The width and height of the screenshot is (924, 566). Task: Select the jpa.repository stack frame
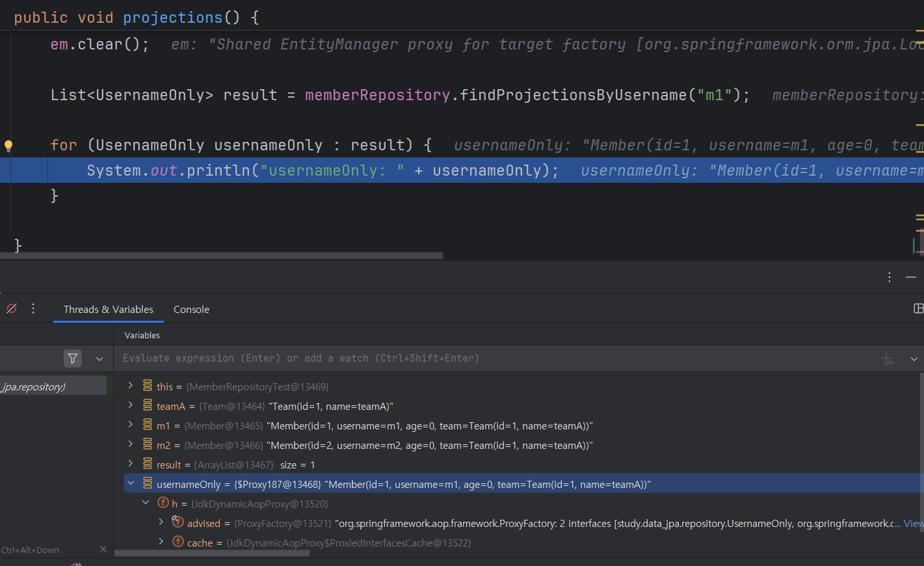click(x=53, y=386)
